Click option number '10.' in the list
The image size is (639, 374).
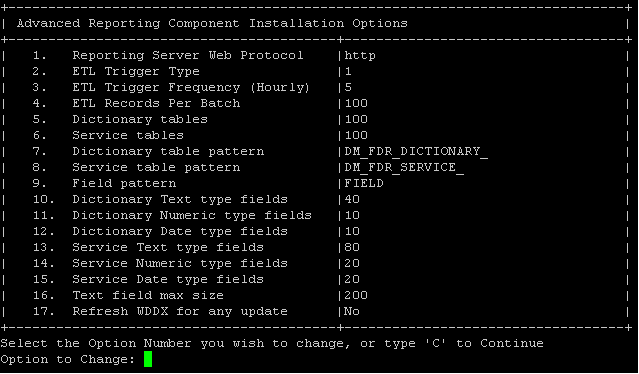pyautogui.click(x=44, y=199)
